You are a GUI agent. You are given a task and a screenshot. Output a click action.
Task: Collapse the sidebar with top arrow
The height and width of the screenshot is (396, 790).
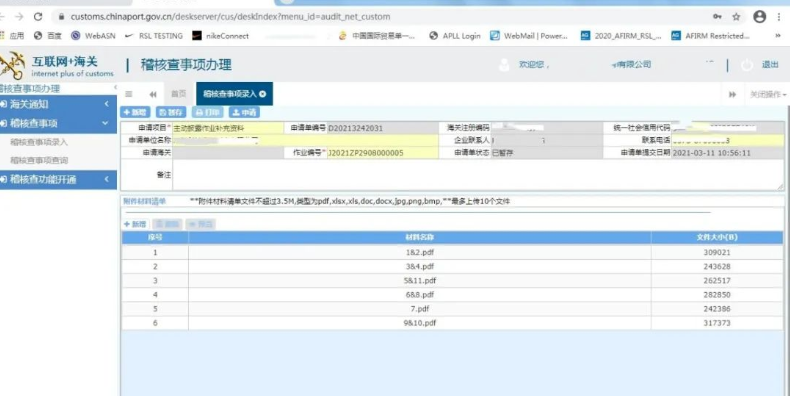point(115,88)
